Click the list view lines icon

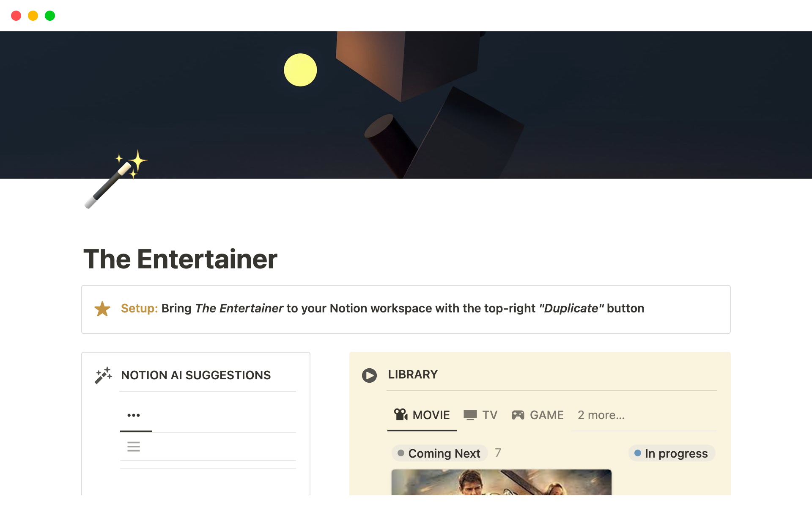pyautogui.click(x=134, y=447)
